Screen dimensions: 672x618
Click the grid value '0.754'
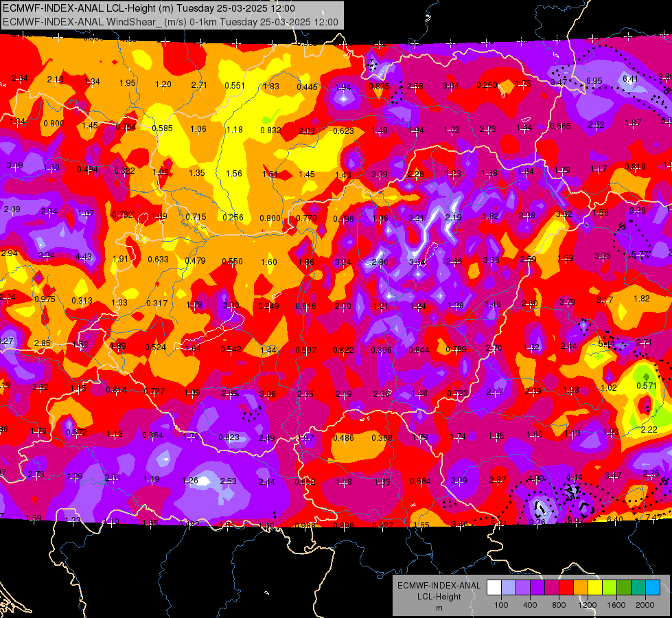[126, 126]
